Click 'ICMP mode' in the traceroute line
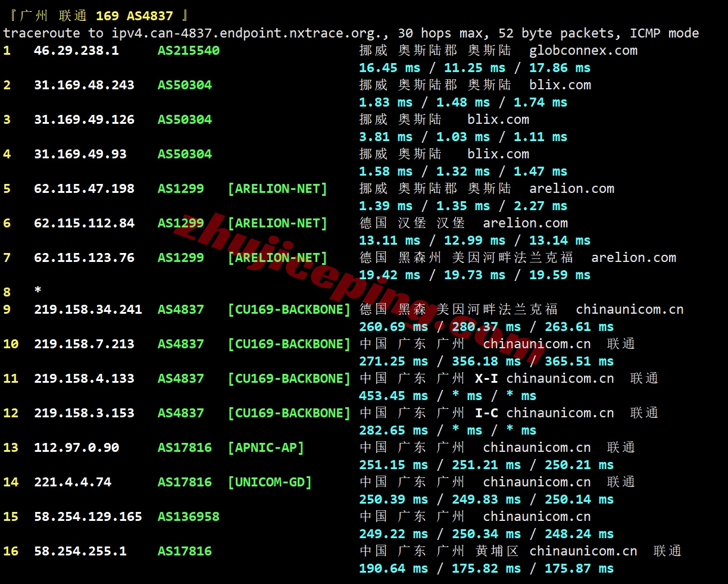Viewport: 728px width, 584px height. tap(664, 33)
